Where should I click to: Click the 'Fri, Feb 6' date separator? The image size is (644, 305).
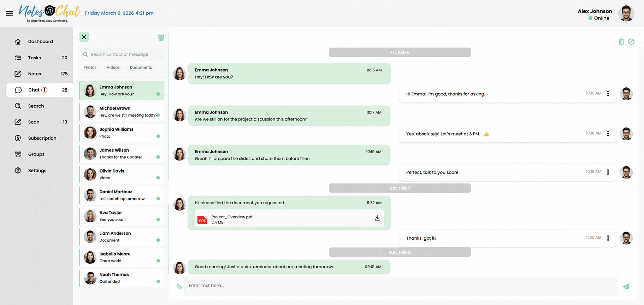click(x=400, y=52)
